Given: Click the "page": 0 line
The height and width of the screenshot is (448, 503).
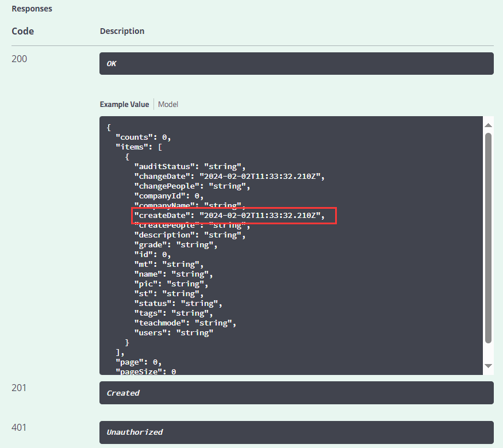Looking at the screenshot, I should click(x=139, y=362).
